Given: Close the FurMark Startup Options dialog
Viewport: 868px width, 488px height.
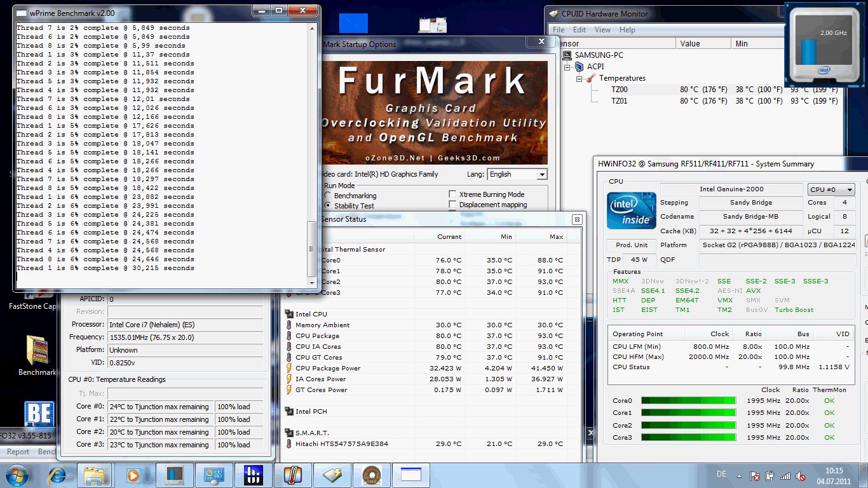Looking at the screenshot, I should (541, 41).
